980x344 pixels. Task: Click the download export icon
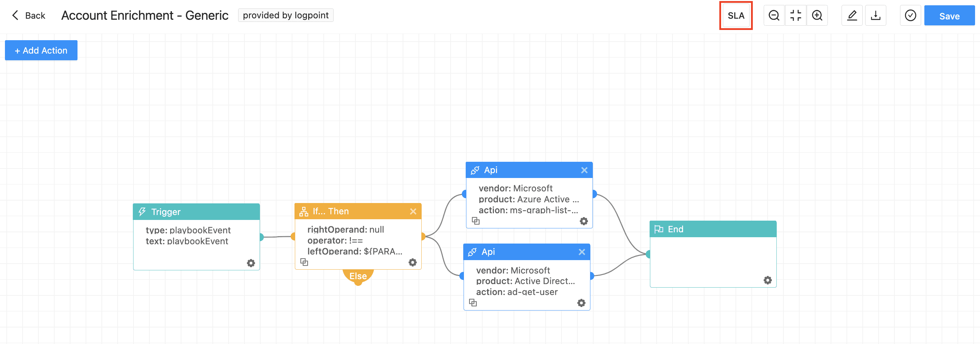click(x=875, y=16)
